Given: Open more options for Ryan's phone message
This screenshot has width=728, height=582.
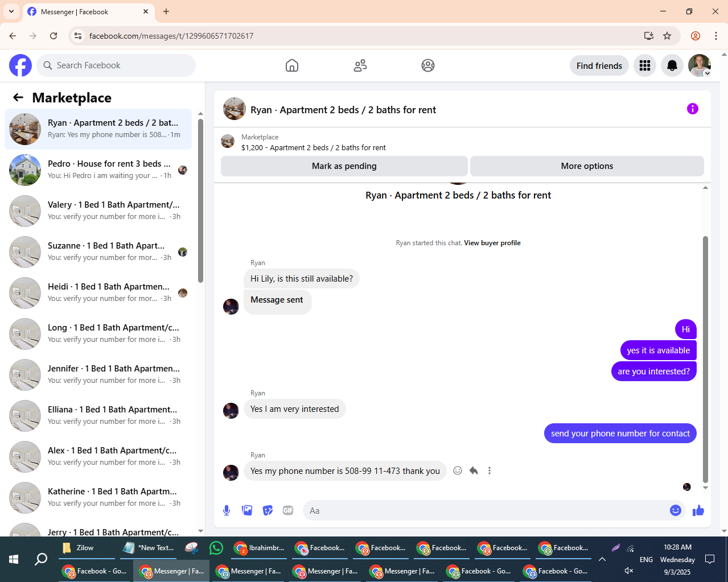Looking at the screenshot, I should click(490, 470).
